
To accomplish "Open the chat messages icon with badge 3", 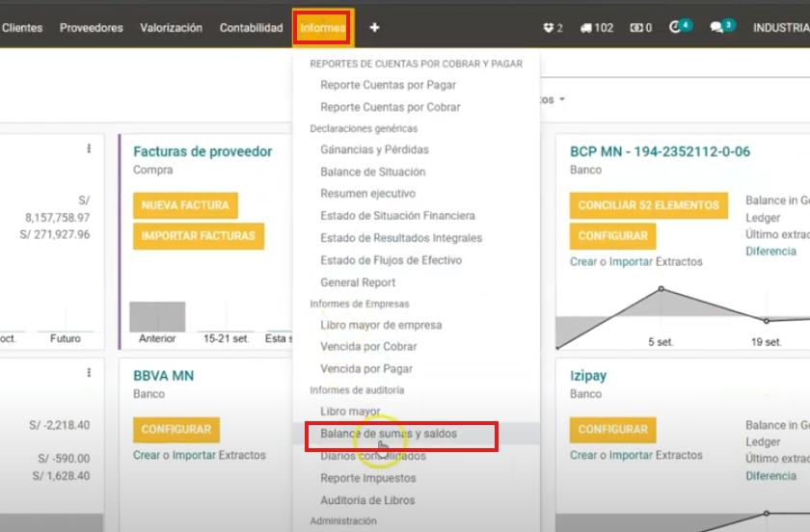I will 720,27.
